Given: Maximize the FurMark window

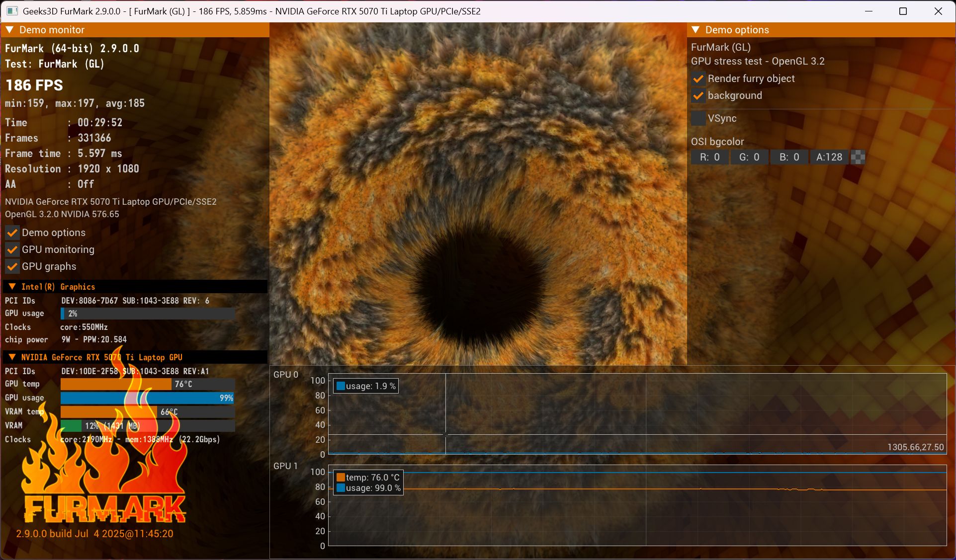Looking at the screenshot, I should pos(903,11).
